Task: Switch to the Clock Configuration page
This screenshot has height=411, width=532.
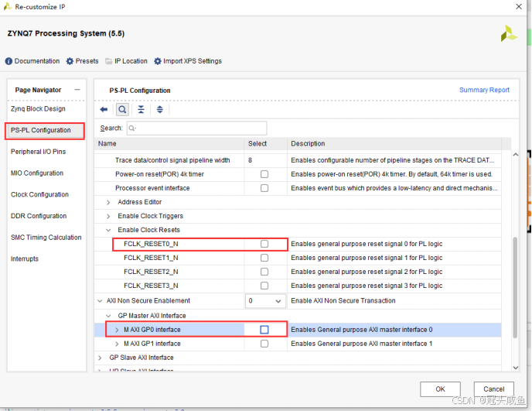Action: 39,194
